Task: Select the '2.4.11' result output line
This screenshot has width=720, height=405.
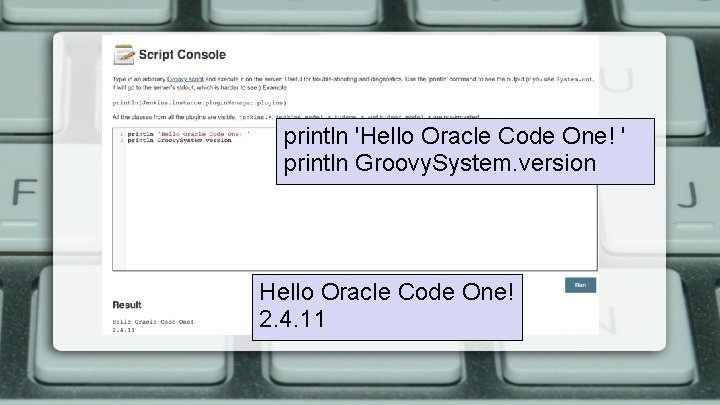Action: (124, 330)
